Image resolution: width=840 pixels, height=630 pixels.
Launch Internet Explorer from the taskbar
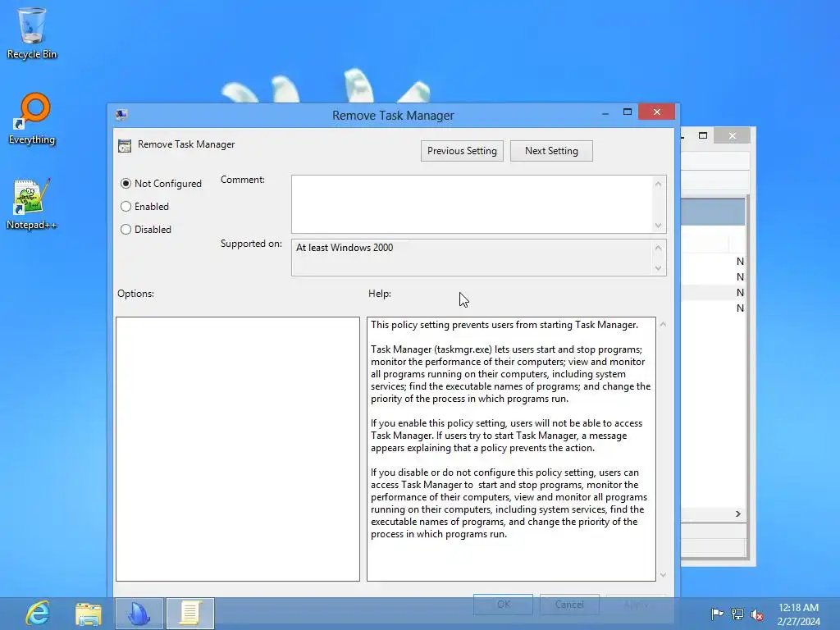pyautogui.click(x=38, y=614)
